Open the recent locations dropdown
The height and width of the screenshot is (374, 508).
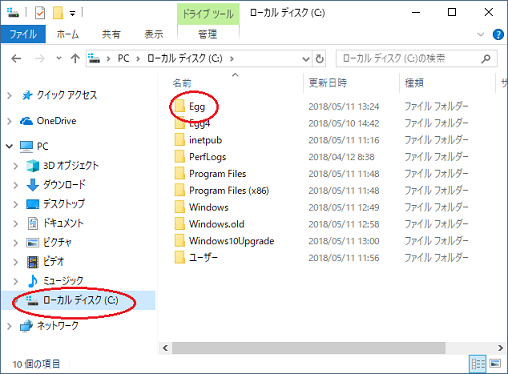click(x=59, y=58)
